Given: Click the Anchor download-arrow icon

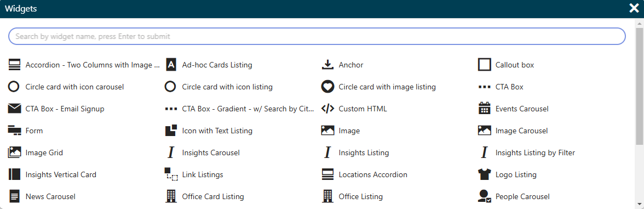Looking at the screenshot, I should [x=327, y=65].
